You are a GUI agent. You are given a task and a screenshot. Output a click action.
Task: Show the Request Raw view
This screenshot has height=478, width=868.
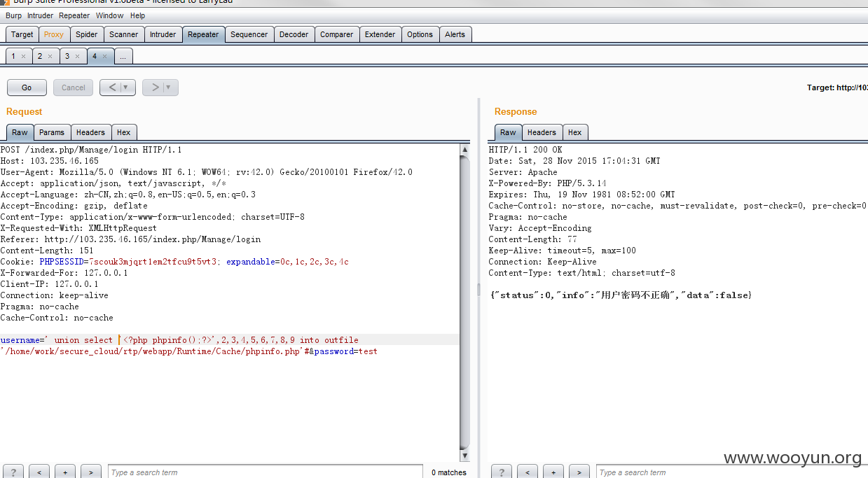20,132
